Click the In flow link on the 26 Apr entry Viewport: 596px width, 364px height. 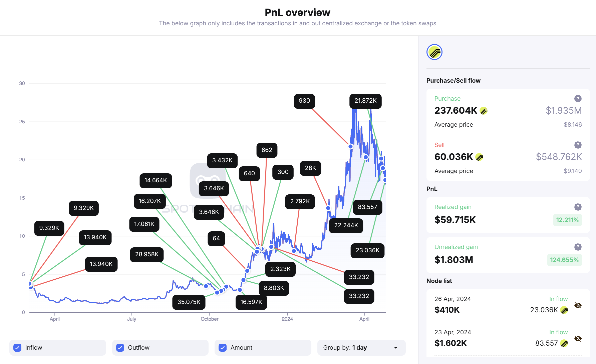coord(558,299)
